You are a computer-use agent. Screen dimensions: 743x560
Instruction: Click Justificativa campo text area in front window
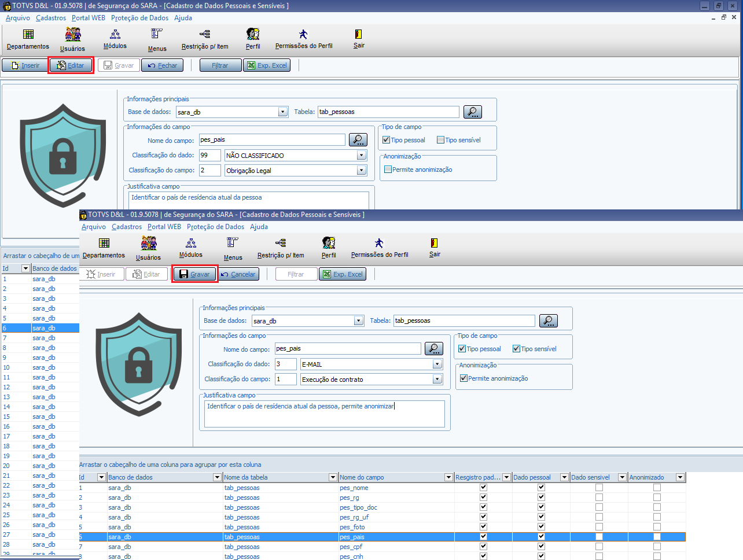(x=325, y=414)
